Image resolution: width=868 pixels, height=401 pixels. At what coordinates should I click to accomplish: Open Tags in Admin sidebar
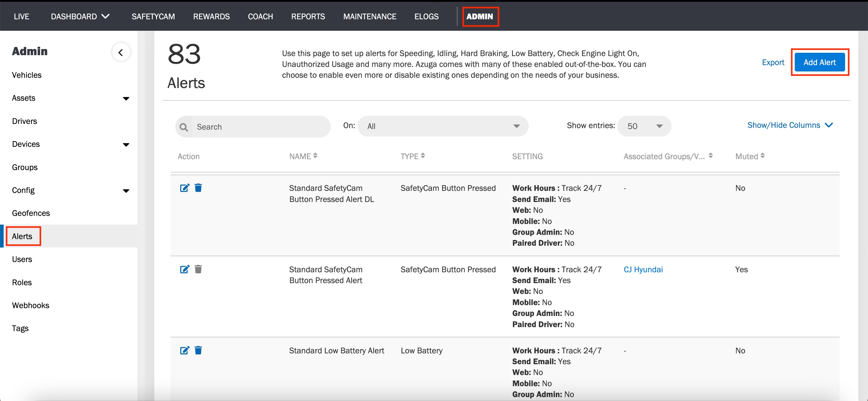pyautogui.click(x=20, y=328)
